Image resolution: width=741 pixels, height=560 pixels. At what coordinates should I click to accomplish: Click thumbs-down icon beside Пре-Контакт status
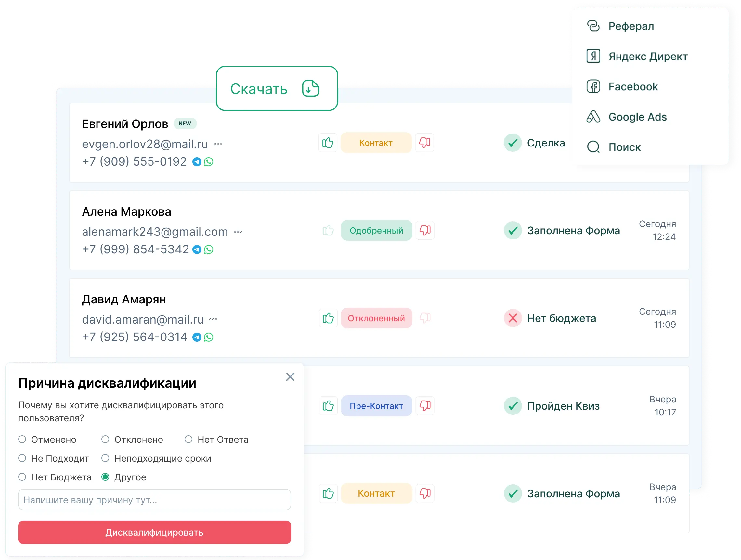pyautogui.click(x=425, y=406)
